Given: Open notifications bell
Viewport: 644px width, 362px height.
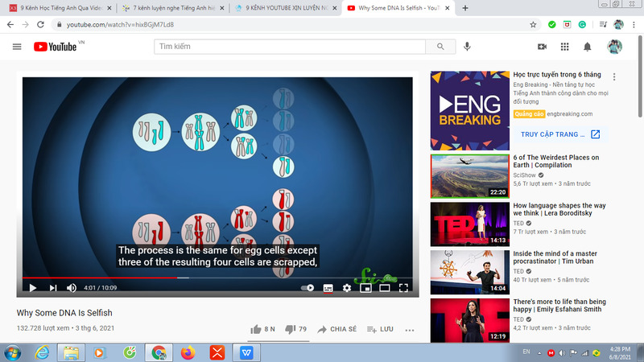Looking at the screenshot, I should click(588, 47).
